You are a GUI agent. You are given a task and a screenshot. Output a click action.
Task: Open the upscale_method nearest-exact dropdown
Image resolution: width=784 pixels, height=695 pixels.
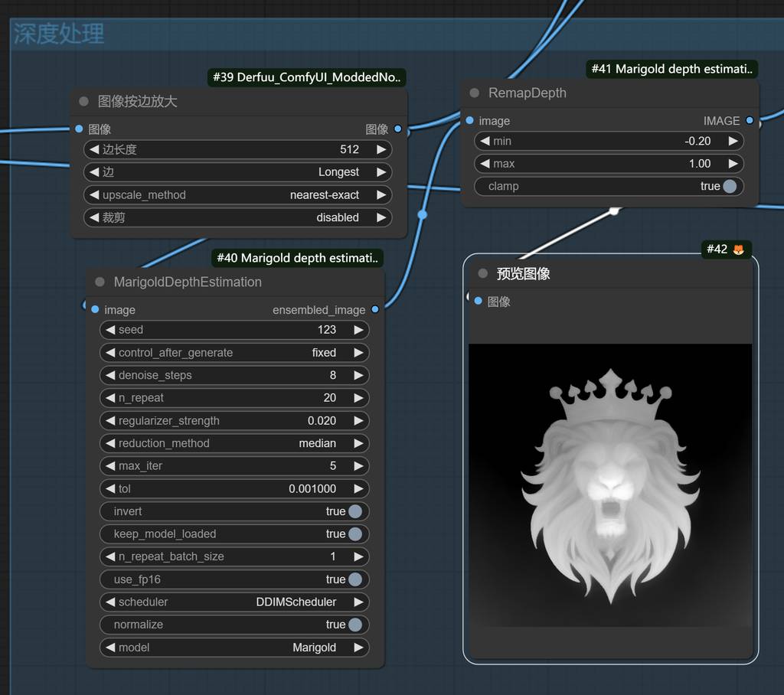237,194
